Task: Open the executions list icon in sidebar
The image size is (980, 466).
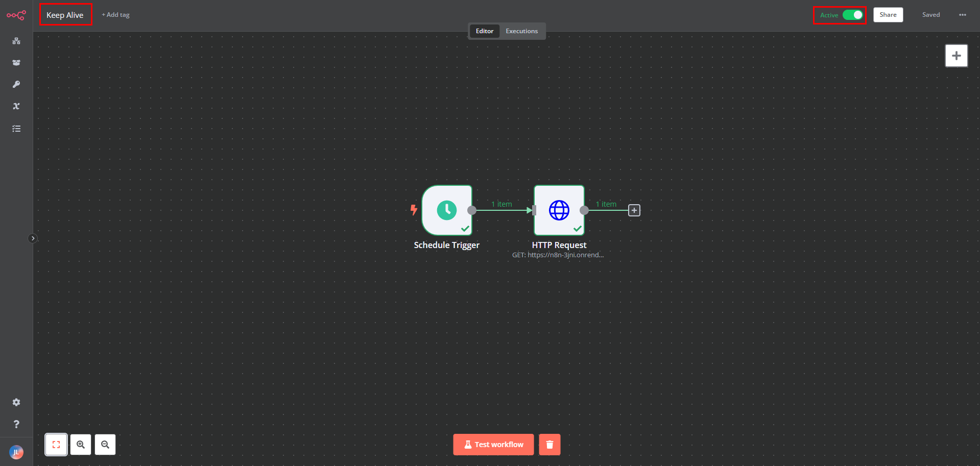Action: coord(16,129)
